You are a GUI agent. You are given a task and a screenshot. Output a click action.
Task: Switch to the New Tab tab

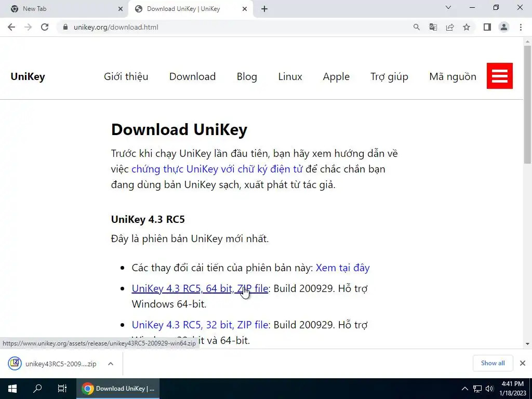click(64, 9)
